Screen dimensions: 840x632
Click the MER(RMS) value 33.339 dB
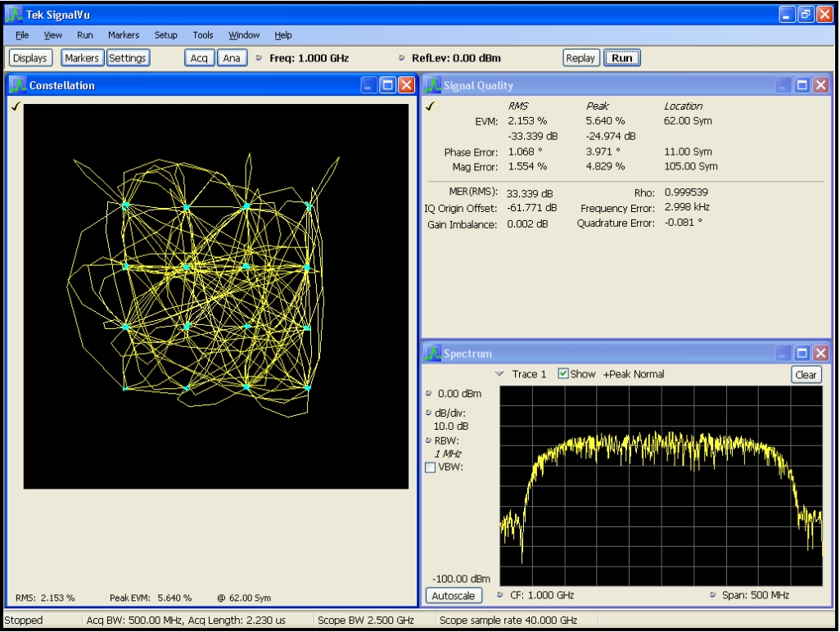(x=530, y=193)
